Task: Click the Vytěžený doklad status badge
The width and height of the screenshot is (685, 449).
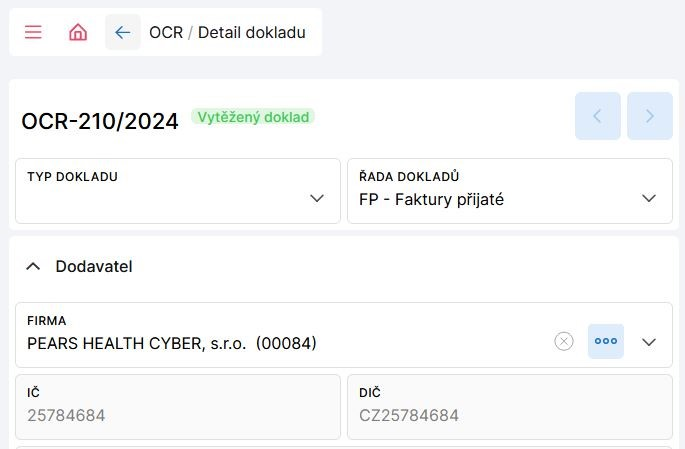Action: (x=253, y=116)
